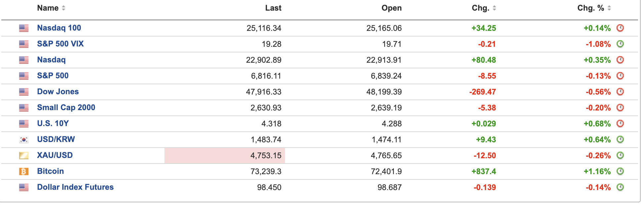Open the XAU/USD gold price link
This screenshot has height=205, width=644.
point(55,155)
